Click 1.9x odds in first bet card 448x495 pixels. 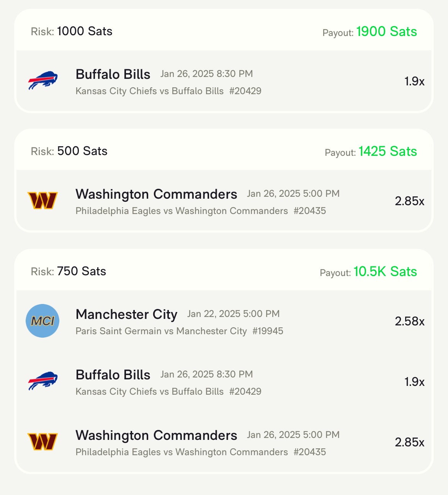(x=415, y=81)
